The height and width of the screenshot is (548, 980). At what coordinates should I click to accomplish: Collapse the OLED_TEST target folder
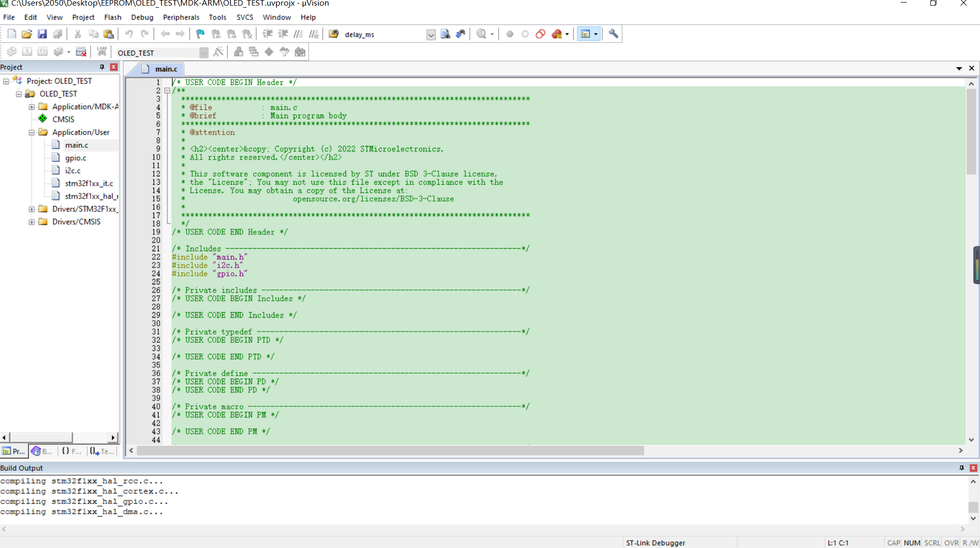tap(19, 94)
